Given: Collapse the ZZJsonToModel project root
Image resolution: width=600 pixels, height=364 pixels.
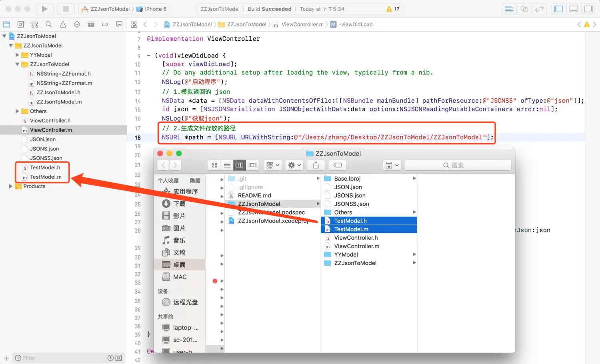Looking at the screenshot, I should pos(4,36).
